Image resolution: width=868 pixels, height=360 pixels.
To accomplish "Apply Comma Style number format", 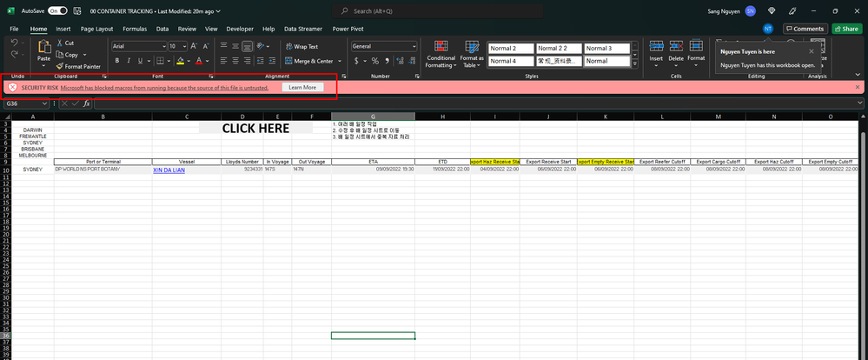I will [x=387, y=61].
